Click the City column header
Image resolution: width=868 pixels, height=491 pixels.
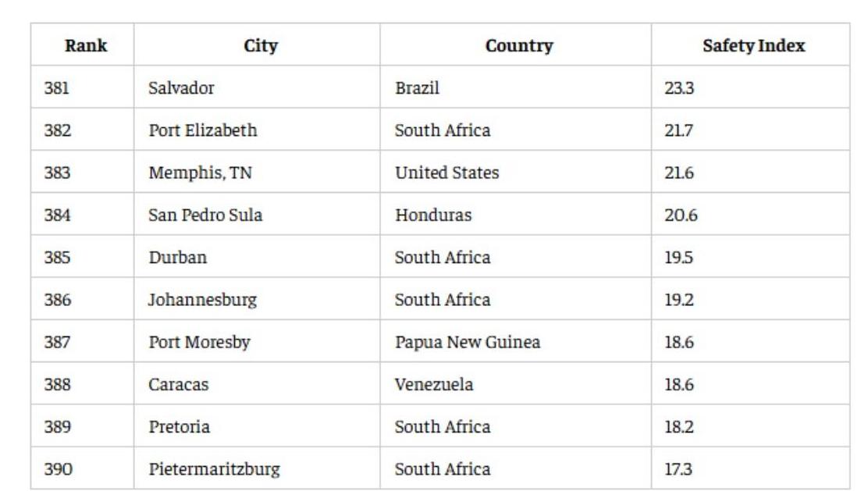[x=261, y=45]
